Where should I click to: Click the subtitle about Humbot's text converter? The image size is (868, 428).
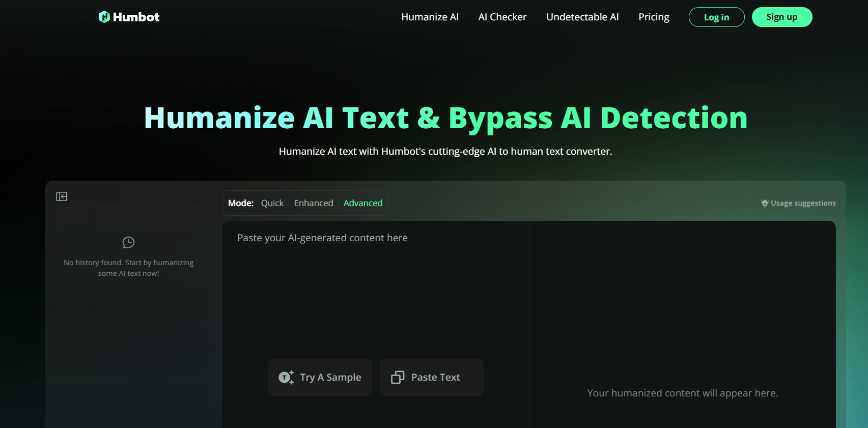[445, 151]
